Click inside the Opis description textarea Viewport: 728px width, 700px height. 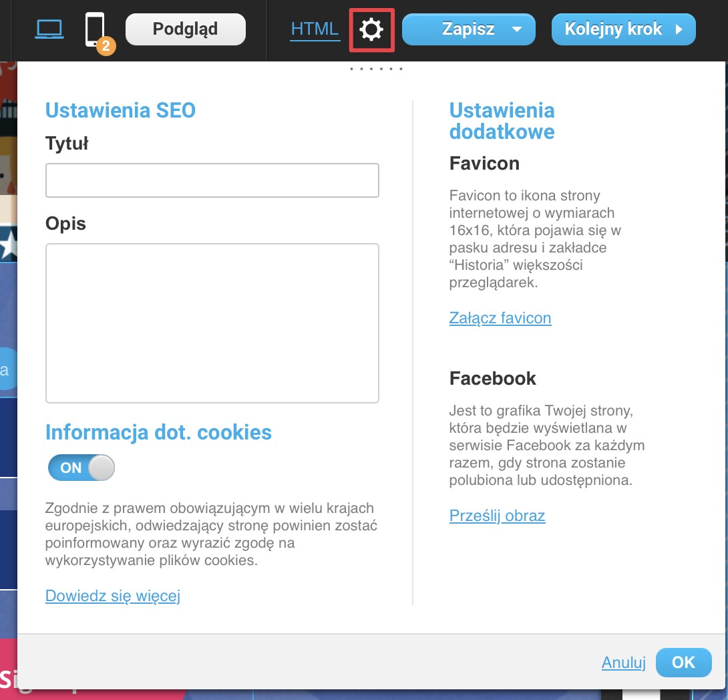[212, 323]
